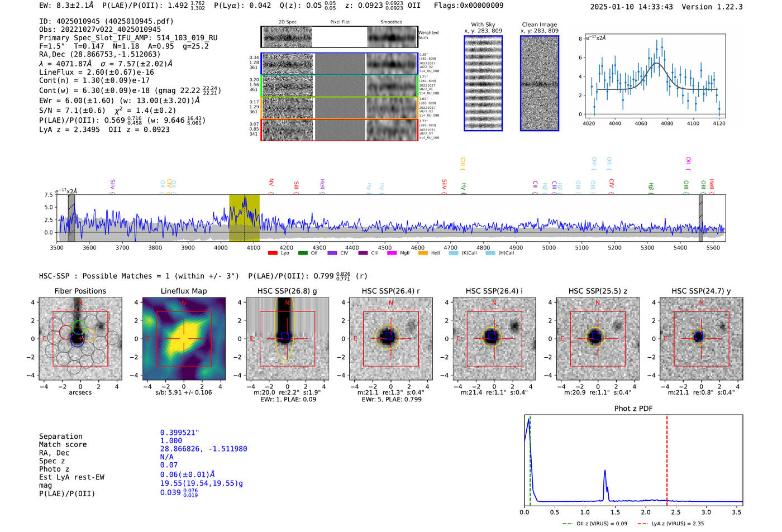Select the HSC SSP(26.8) g cutout
The width and height of the screenshot is (782, 532).
pyautogui.click(x=287, y=339)
